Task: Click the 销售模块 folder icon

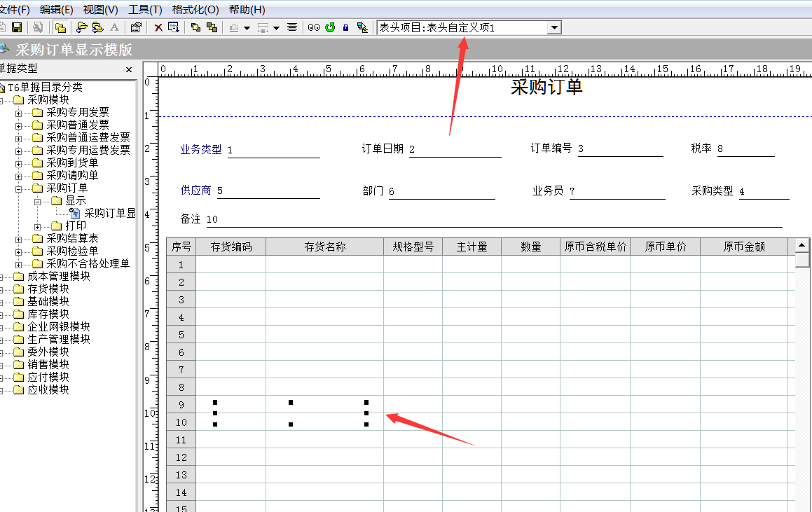Action: 19,364
